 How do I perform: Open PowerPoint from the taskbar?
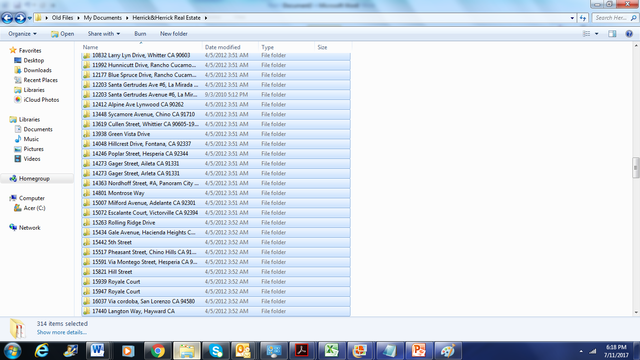coord(419,351)
